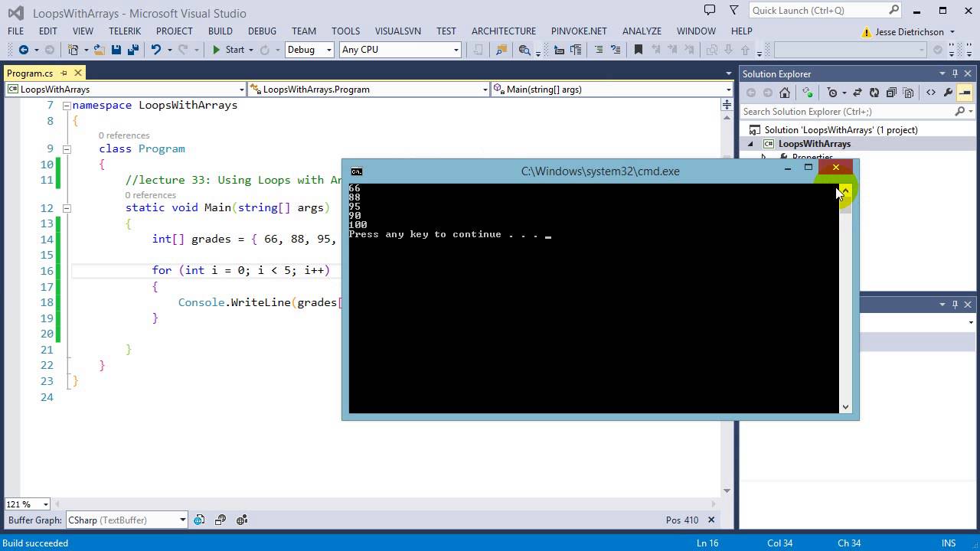Pin the Program.cs tab

click(x=64, y=73)
